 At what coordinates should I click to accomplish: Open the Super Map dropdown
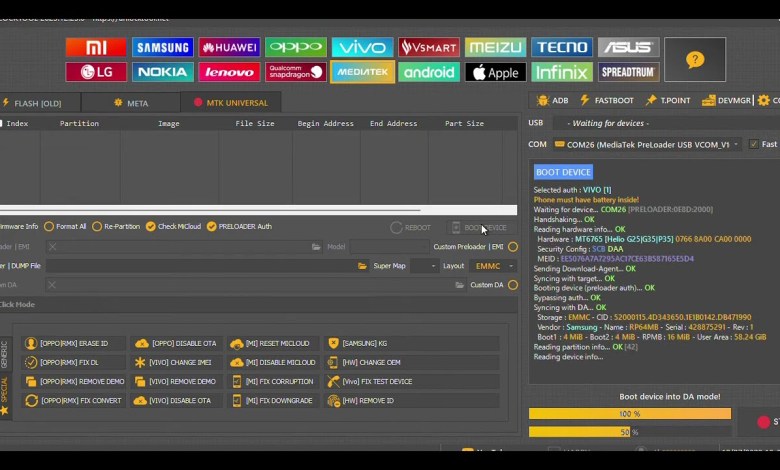point(424,266)
